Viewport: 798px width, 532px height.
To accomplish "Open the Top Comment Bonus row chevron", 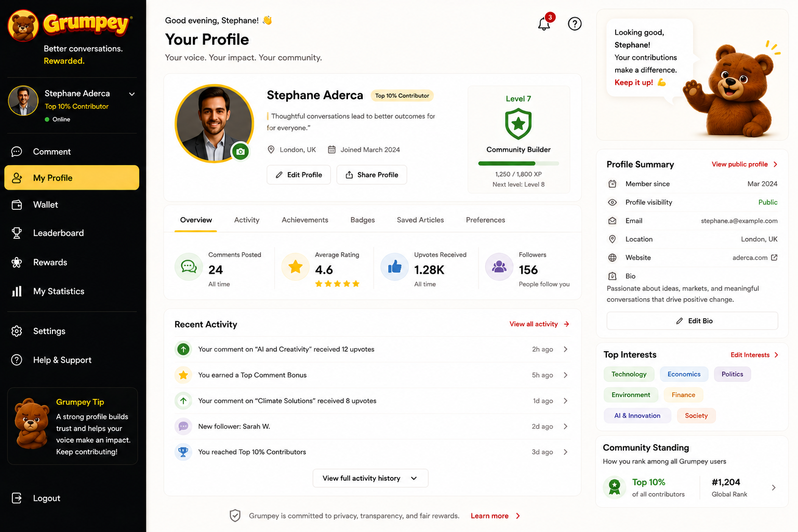I will click(x=565, y=375).
